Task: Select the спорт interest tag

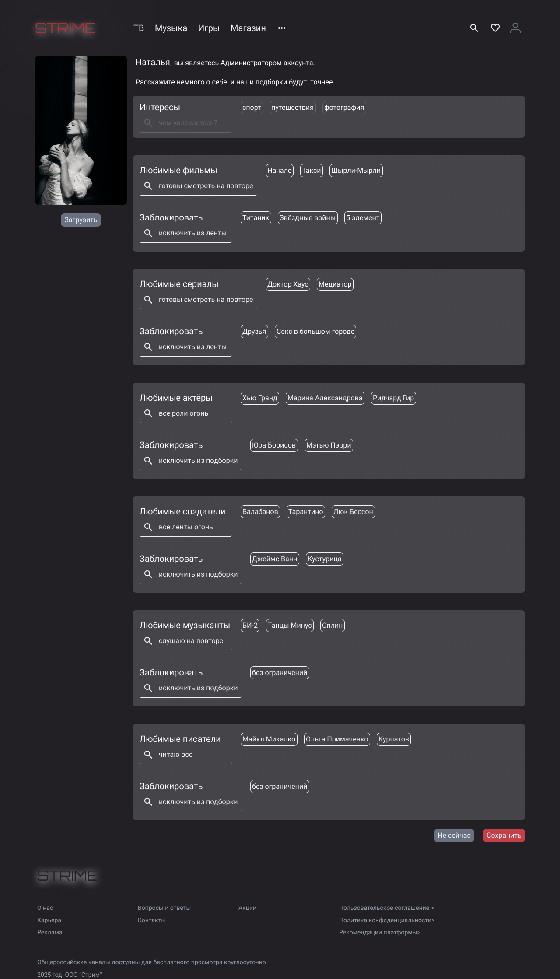Action: 252,108
